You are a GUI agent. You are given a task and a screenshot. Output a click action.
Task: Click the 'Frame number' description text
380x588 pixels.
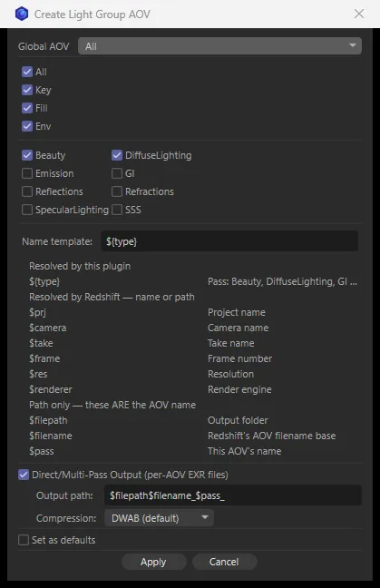coord(239,358)
